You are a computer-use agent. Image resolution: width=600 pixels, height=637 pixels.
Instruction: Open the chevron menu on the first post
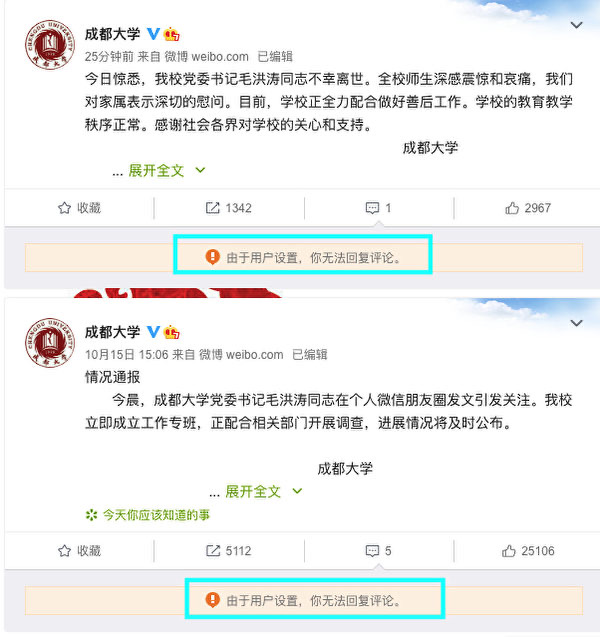(x=576, y=25)
